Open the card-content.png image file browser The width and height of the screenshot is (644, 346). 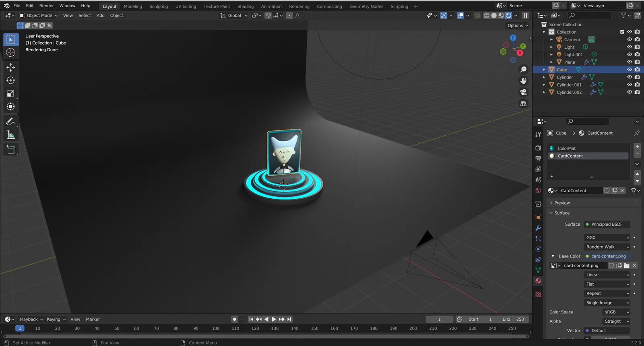tap(627, 266)
